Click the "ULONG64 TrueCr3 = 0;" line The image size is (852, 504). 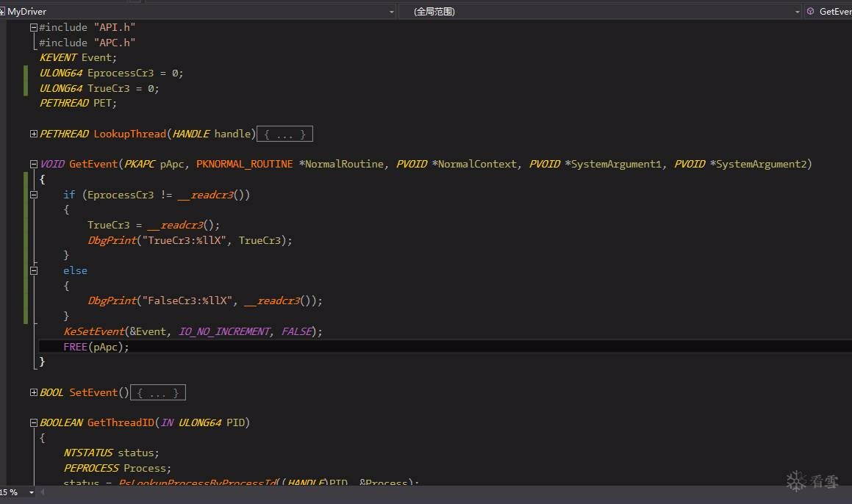pyautogui.click(x=99, y=88)
